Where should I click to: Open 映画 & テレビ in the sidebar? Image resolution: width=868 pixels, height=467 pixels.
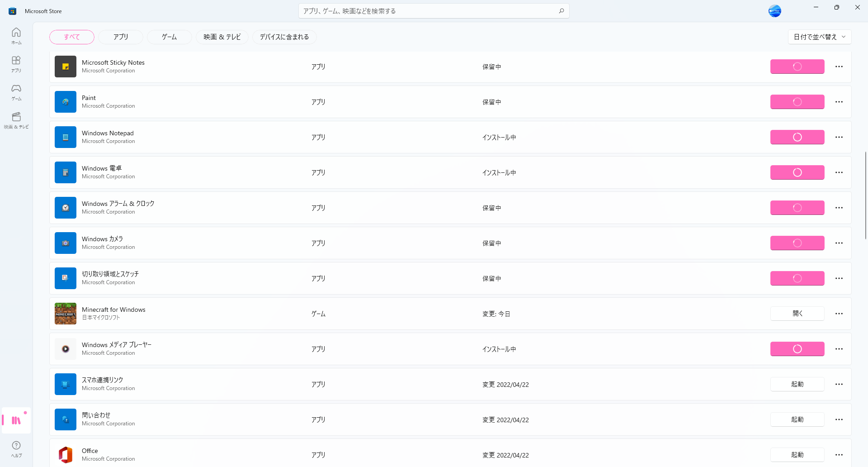pyautogui.click(x=16, y=120)
